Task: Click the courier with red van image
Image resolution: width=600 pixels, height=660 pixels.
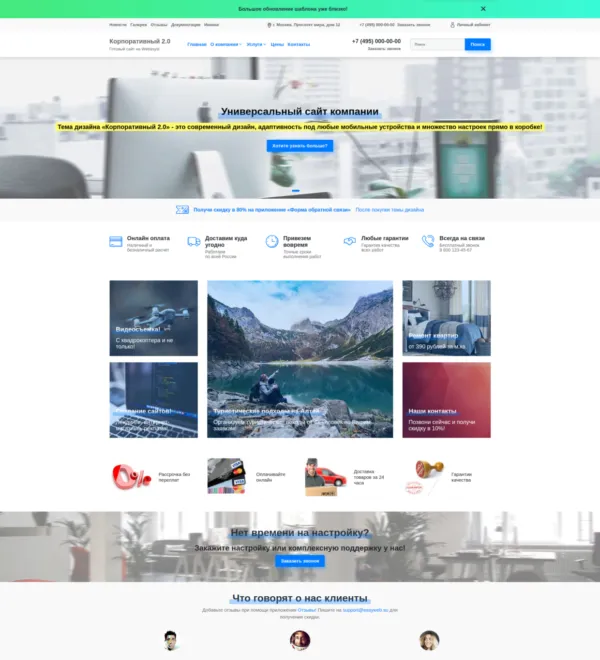Action: (x=325, y=477)
